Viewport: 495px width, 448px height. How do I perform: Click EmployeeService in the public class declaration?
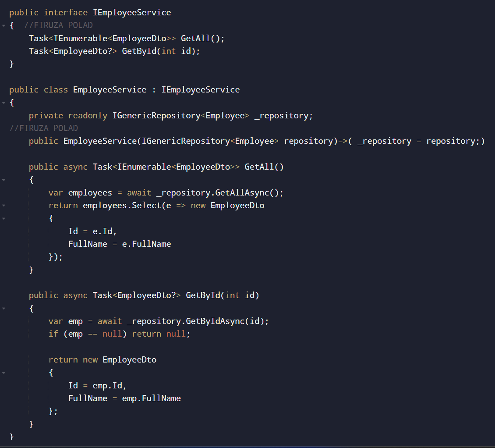click(x=110, y=90)
